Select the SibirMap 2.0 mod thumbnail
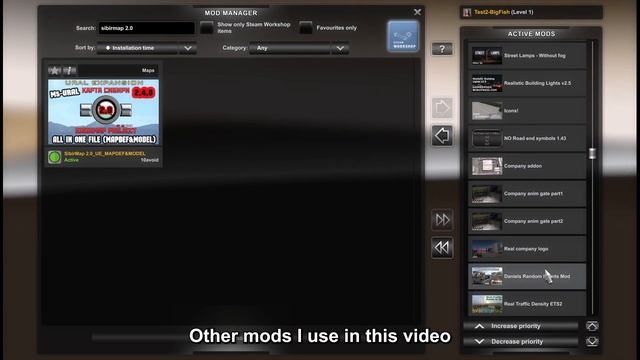The width and height of the screenshot is (640, 360). (104, 112)
